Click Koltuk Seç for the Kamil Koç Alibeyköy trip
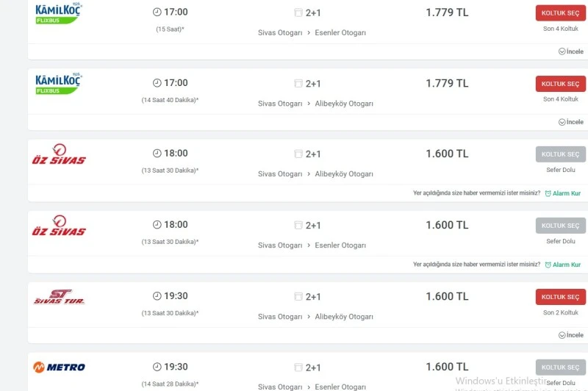The height and width of the screenshot is (391, 588). point(560,84)
